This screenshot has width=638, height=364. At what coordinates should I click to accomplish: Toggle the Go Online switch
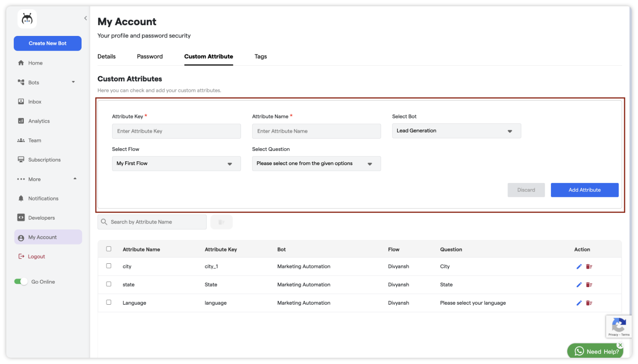(x=21, y=282)
